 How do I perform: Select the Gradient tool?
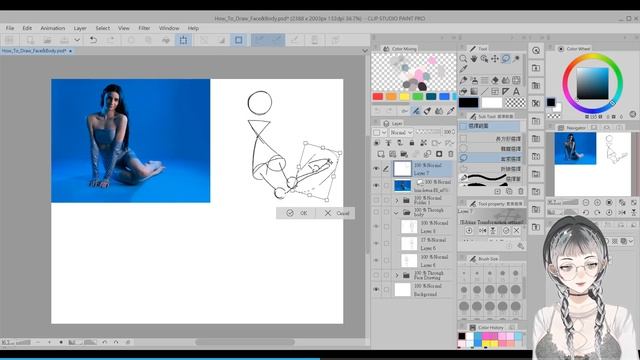474,91
